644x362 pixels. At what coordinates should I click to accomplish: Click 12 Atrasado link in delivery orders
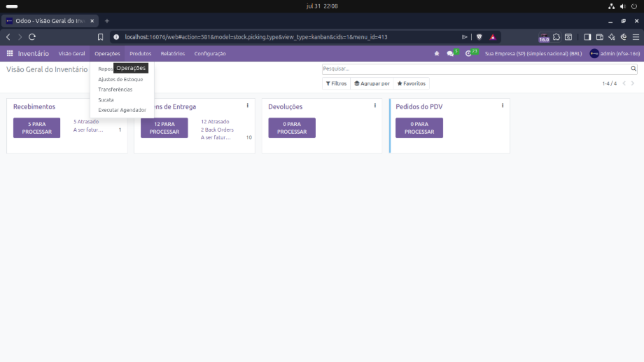215,122
